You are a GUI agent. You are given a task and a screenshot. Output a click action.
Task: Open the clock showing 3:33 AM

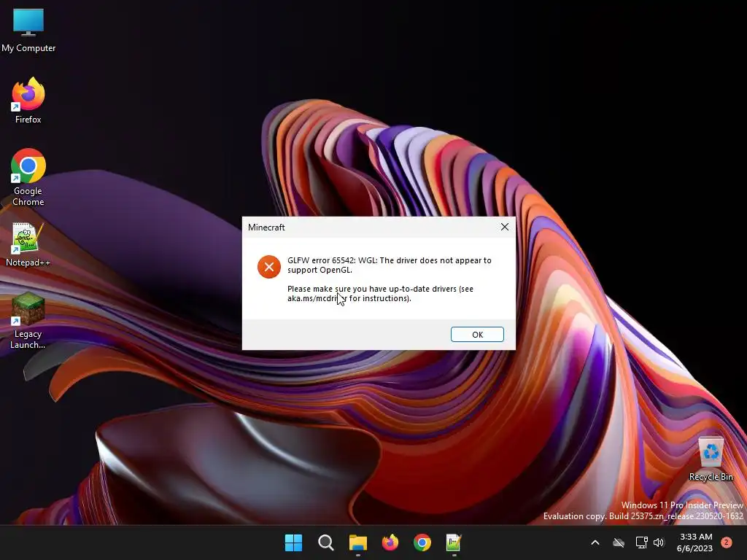[694, 542]
